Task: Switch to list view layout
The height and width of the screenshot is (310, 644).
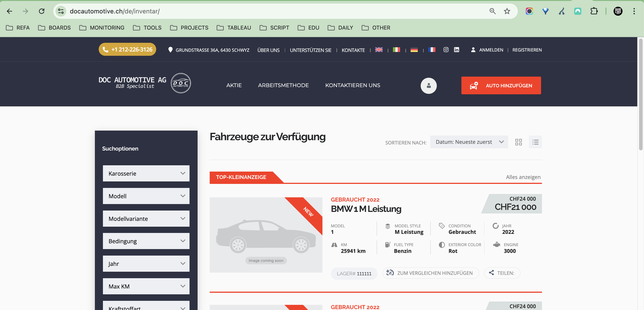Action: click(x=535, y=142)
